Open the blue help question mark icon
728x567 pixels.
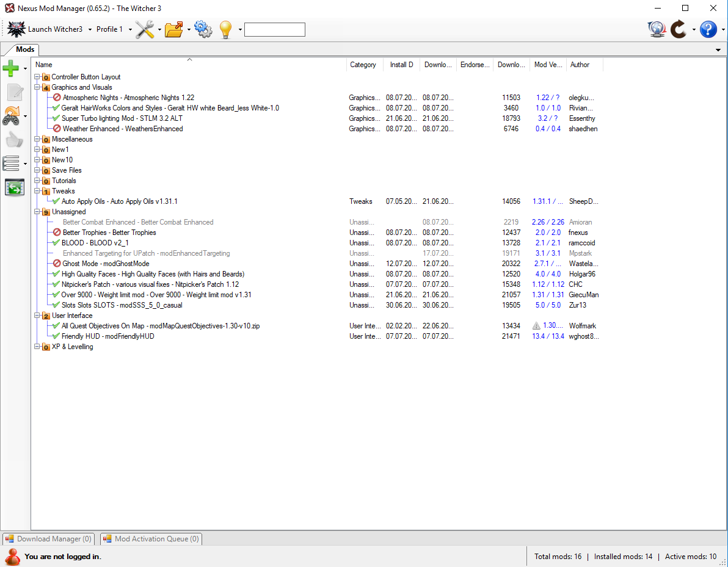[x=708, y=29]
